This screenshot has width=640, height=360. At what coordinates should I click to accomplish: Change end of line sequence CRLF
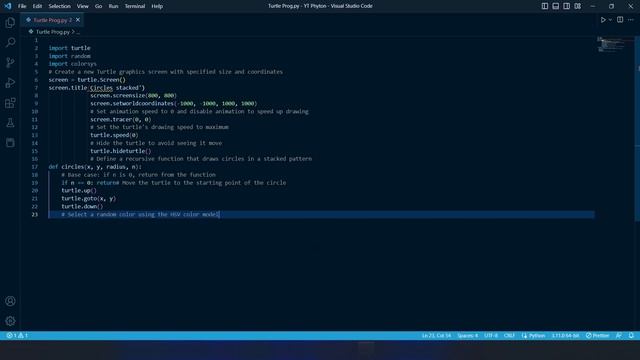click(x=509, y=336)
